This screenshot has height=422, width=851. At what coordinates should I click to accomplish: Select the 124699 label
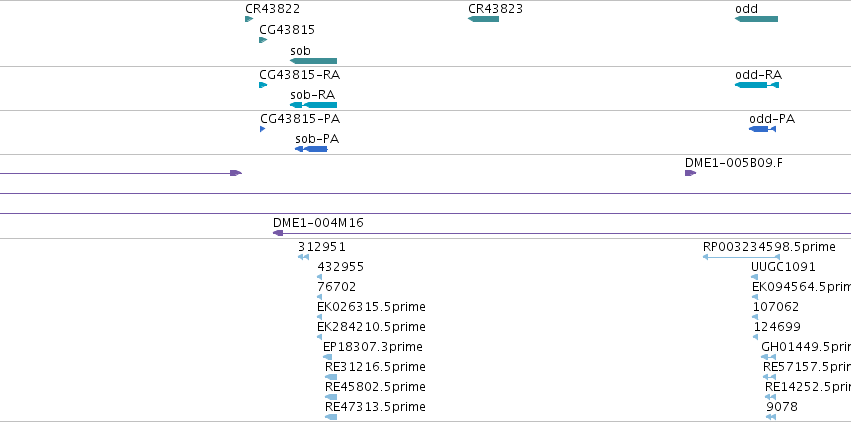coord(777,327)
